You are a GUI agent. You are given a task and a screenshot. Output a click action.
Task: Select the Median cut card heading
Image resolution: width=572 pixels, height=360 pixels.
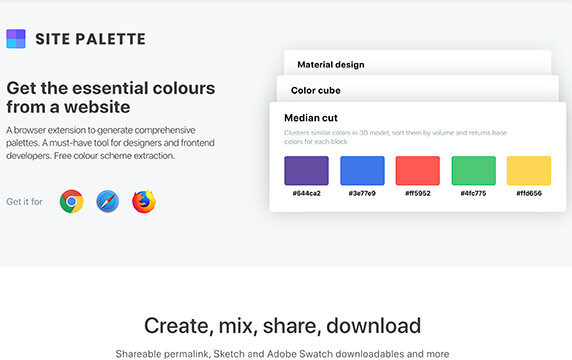[311, 118]
